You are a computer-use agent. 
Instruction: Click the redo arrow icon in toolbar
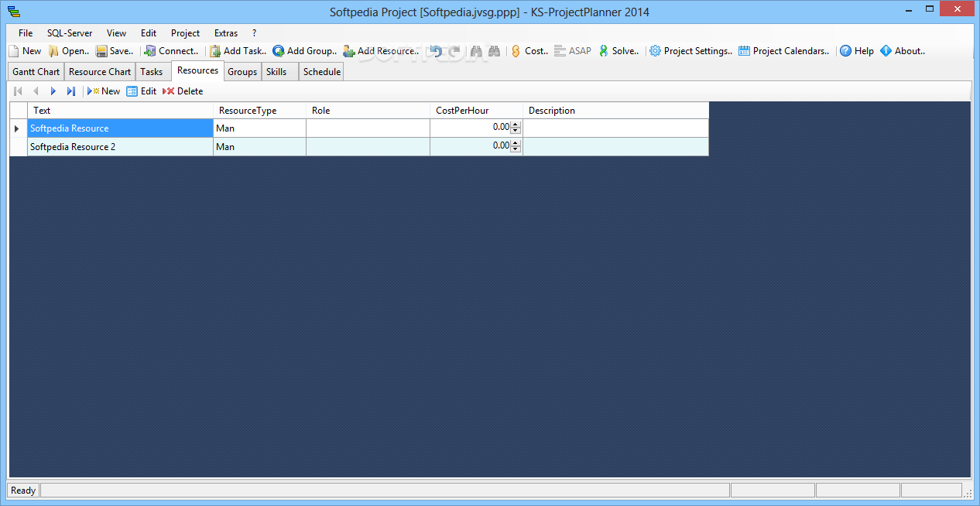(x=455, y=51)
